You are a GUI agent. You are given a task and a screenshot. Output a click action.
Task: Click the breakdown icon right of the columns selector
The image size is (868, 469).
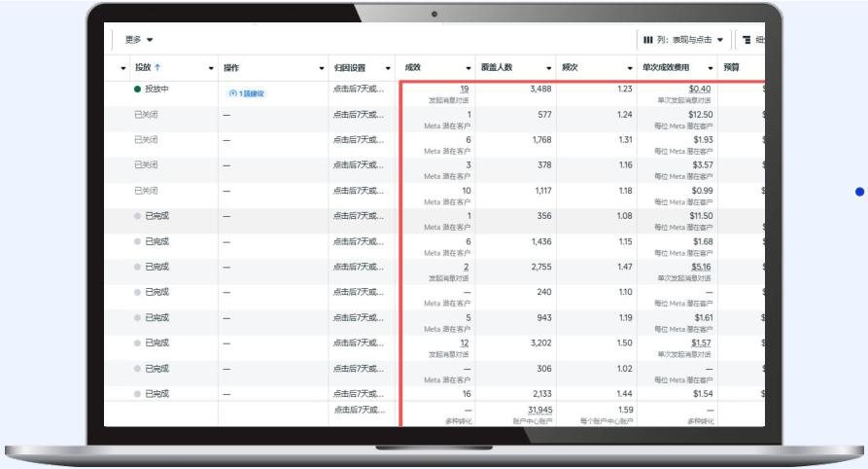(x=746, y=40)
